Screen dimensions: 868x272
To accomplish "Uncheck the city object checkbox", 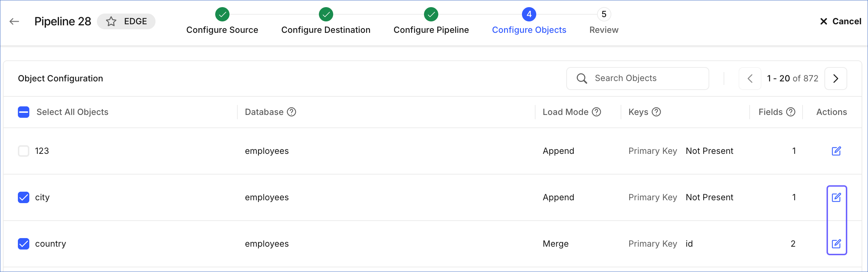I will (x=24, y=197).
